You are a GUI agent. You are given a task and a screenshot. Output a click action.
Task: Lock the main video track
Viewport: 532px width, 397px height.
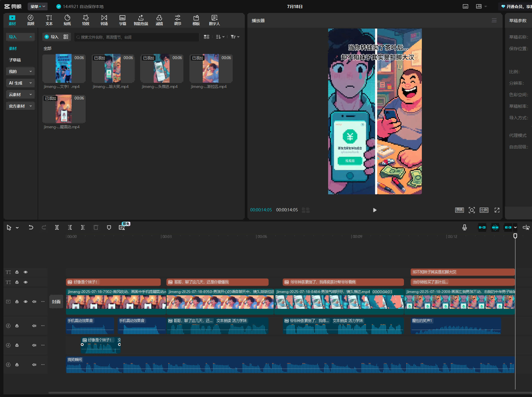17,302
